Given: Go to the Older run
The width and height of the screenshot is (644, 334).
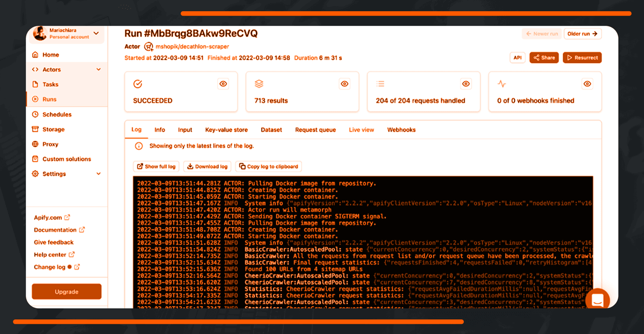Looking at the screenshot, I should [x=582, y=34].
